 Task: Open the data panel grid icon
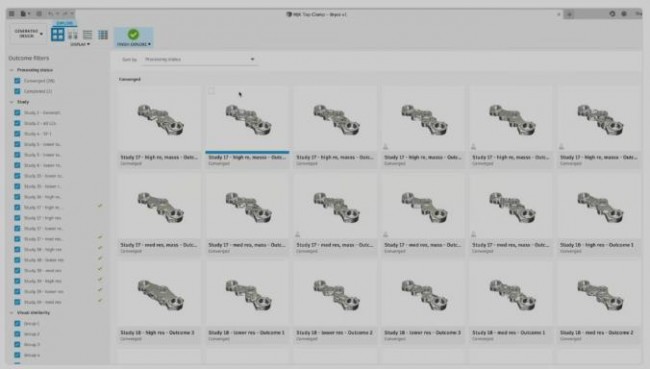[x=12, y=14]
